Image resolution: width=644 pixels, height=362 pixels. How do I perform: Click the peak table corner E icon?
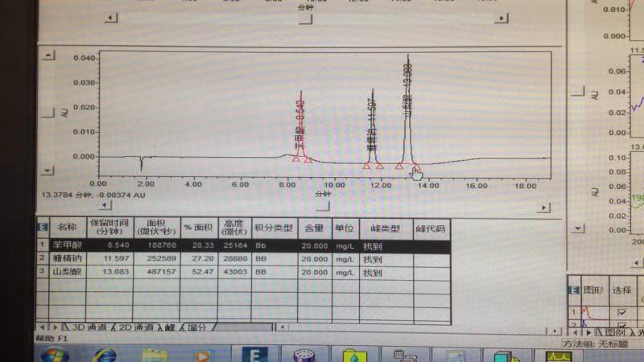[43, 227]
